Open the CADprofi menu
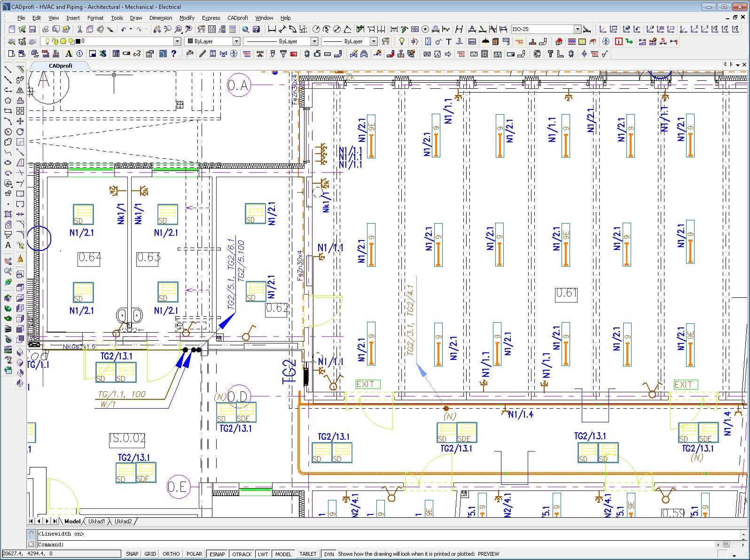 tap(237, 18)
